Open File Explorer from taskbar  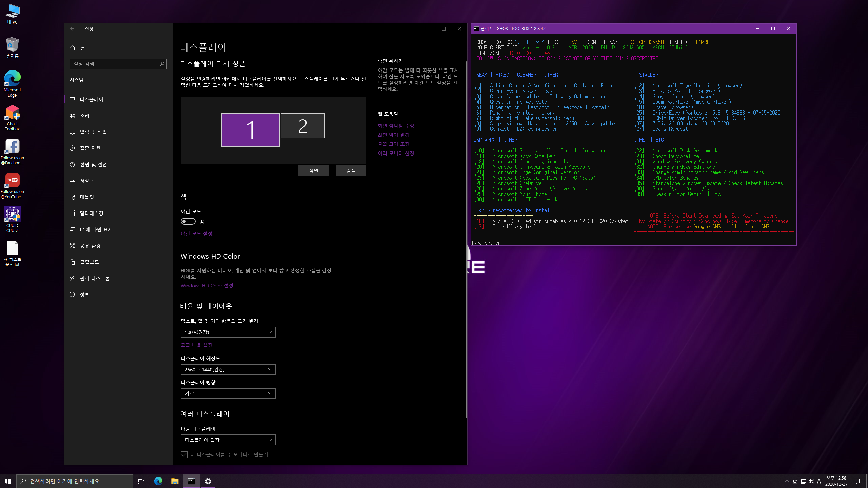coord(175,481)
